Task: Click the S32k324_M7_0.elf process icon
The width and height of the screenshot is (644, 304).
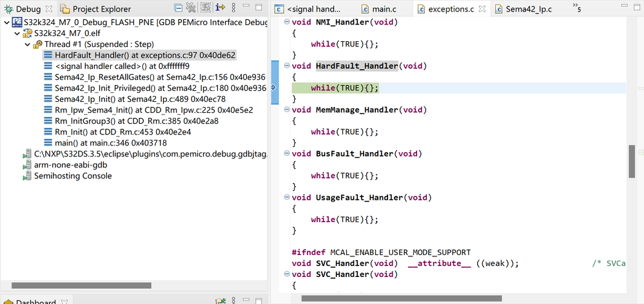Action: 28,33
